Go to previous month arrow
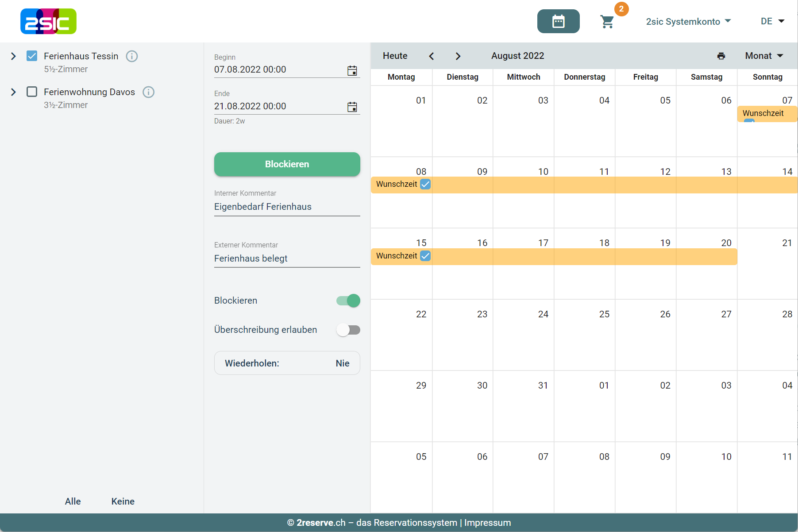798x532 pixels. pos(432,56)
